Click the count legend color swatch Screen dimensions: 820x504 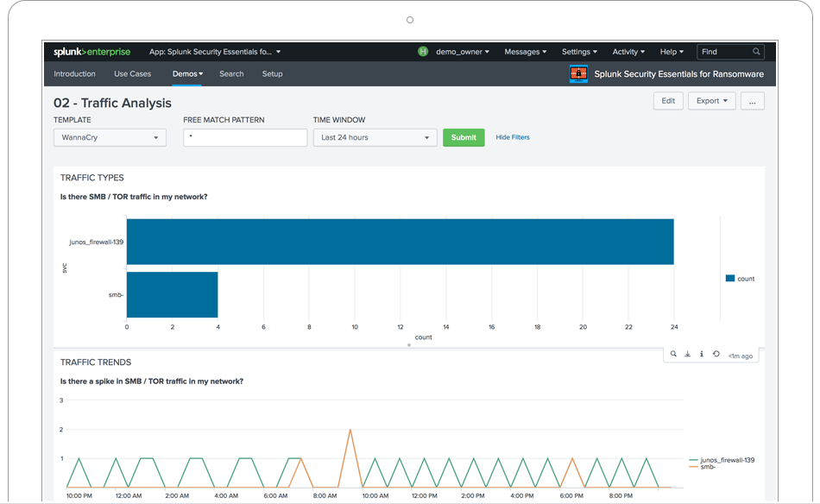click(730, 278)
